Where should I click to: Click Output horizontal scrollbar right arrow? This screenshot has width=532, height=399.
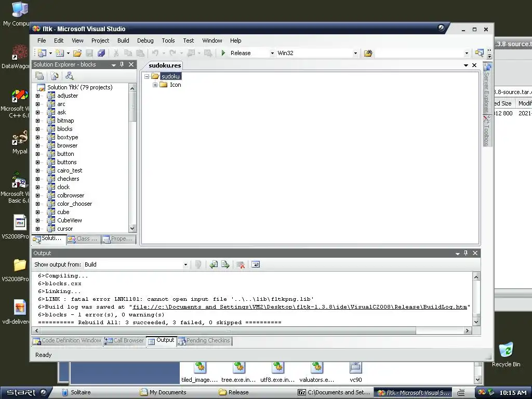pos(467,330)
